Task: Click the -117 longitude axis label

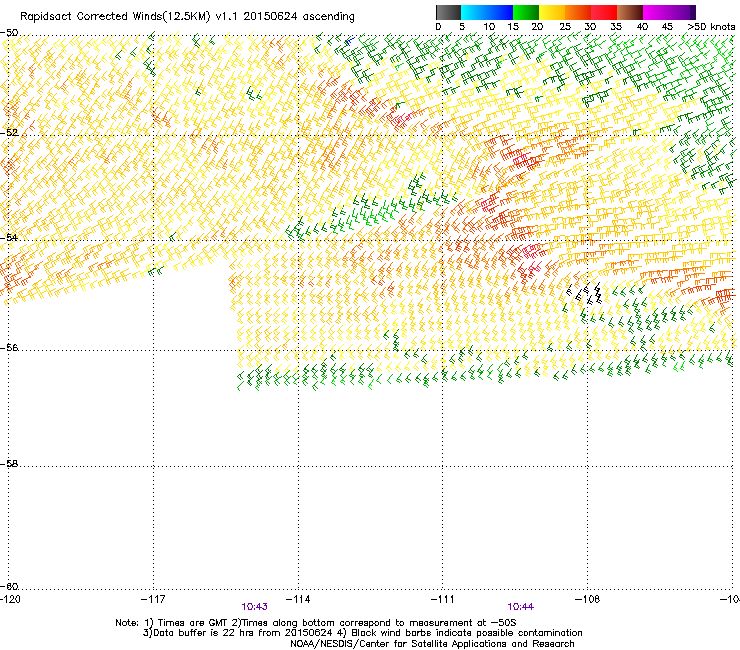Action: [153, 599]
